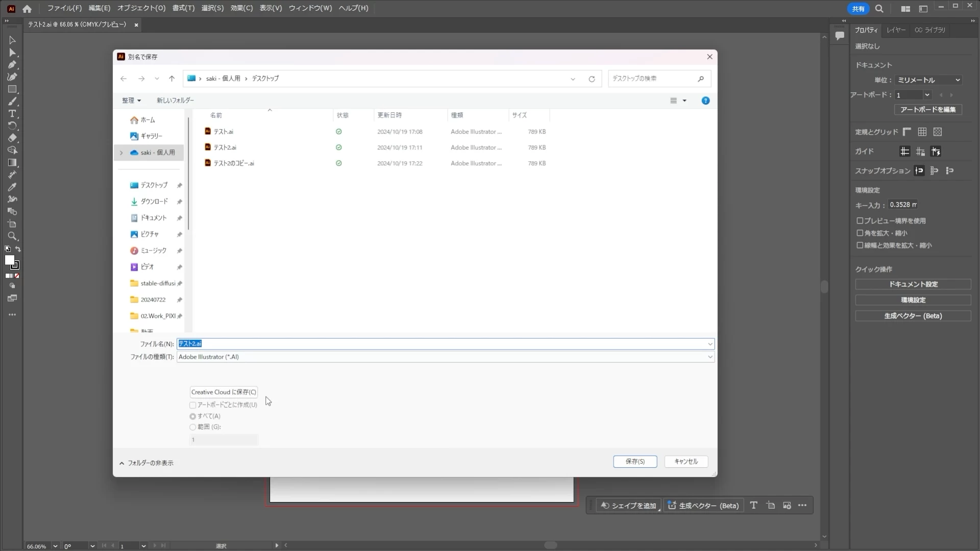Viewport: 980px width, 551px height.
Task: Collapse folders via フォルダーの非表示
Action: tap(146, 463)
